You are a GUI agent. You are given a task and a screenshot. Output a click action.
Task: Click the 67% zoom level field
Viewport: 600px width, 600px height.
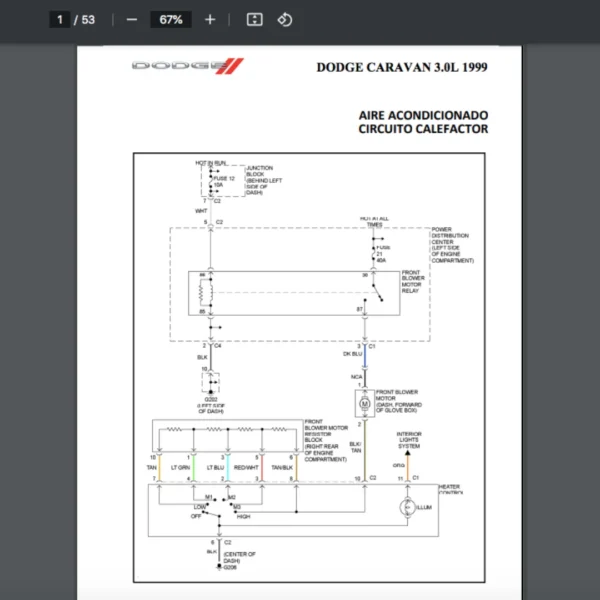tap(170, 19)
